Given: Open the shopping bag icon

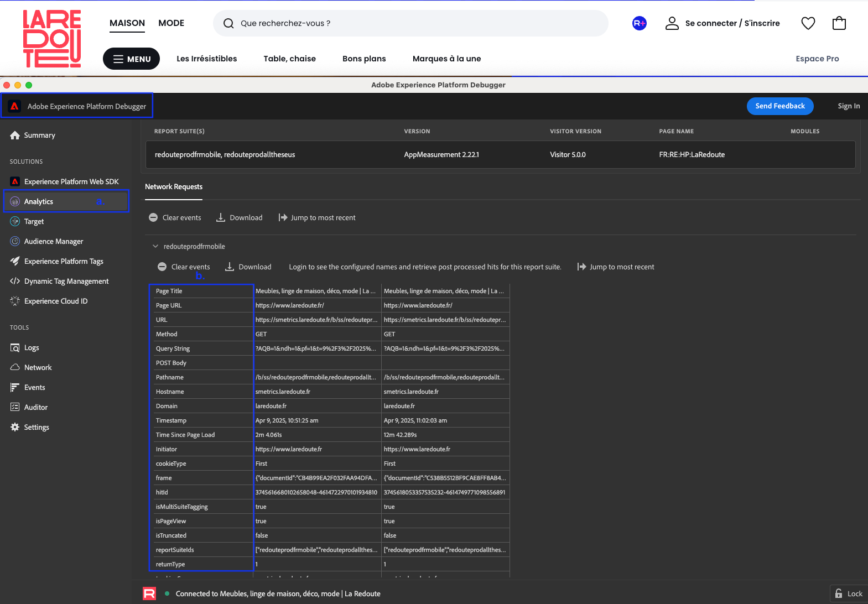Looking at the screenshot, I should (x=839, y=23).
